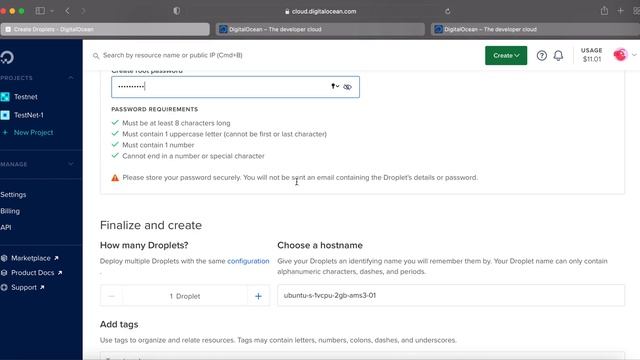
Task: Open the TestNet-1 project
Action: click(x=29, y=115)
